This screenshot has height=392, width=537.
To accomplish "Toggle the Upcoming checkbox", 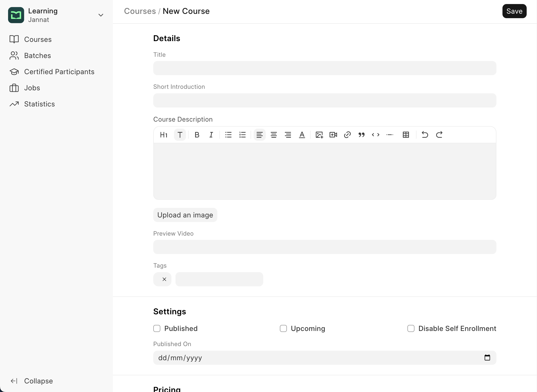I will [x=283, y=328].
